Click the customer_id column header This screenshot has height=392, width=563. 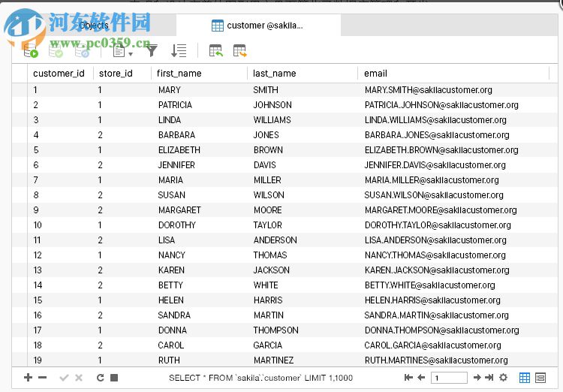[59, 74]
